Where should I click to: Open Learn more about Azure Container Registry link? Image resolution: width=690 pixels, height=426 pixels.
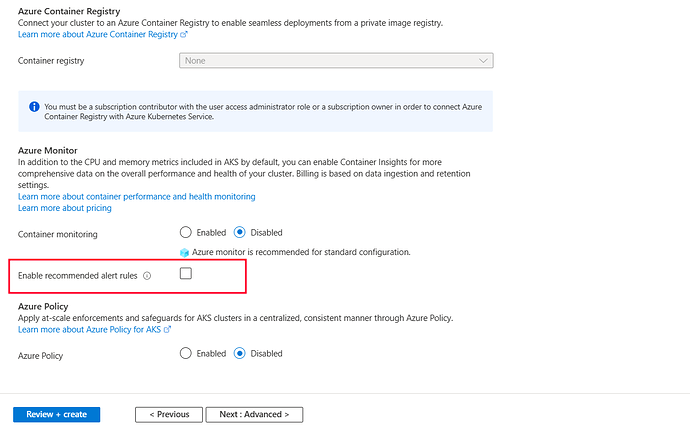pos(98,34)
